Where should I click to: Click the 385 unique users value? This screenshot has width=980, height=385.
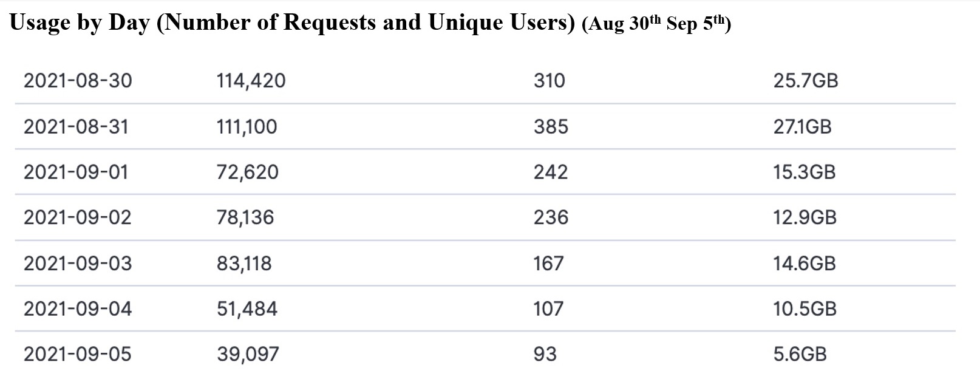coord(551,126)
